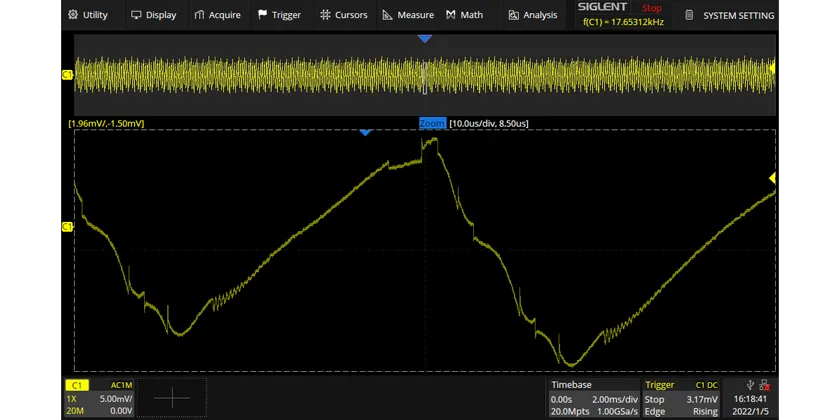Open the Trigger menu
Image resolution: width=840 pixels, height=420 pixels.
point(280,15)
